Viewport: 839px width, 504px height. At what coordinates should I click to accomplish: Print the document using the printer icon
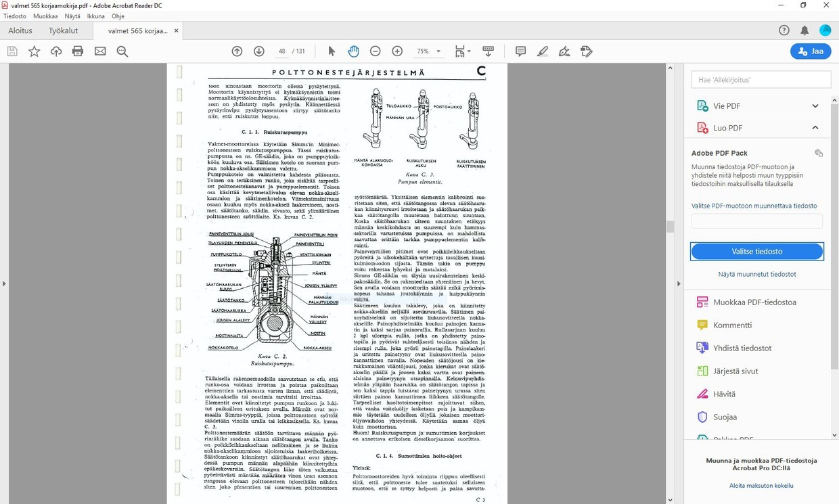(x=78, y=51)
